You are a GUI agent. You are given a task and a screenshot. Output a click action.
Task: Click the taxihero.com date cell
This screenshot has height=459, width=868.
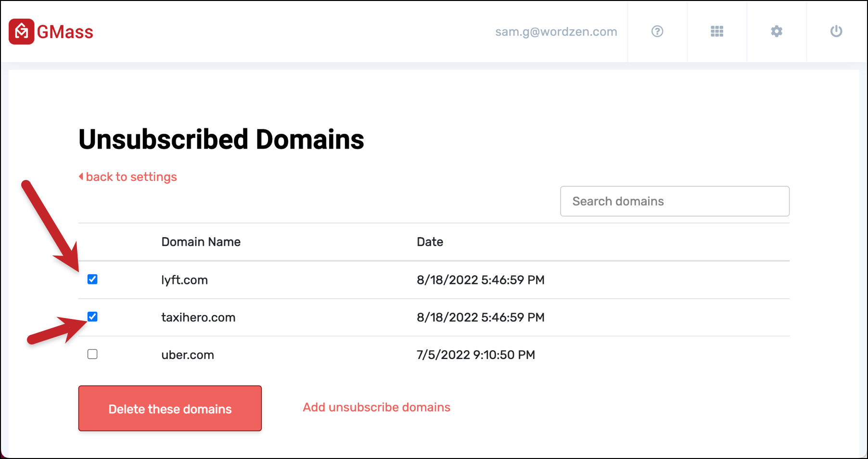coord(481,318)
